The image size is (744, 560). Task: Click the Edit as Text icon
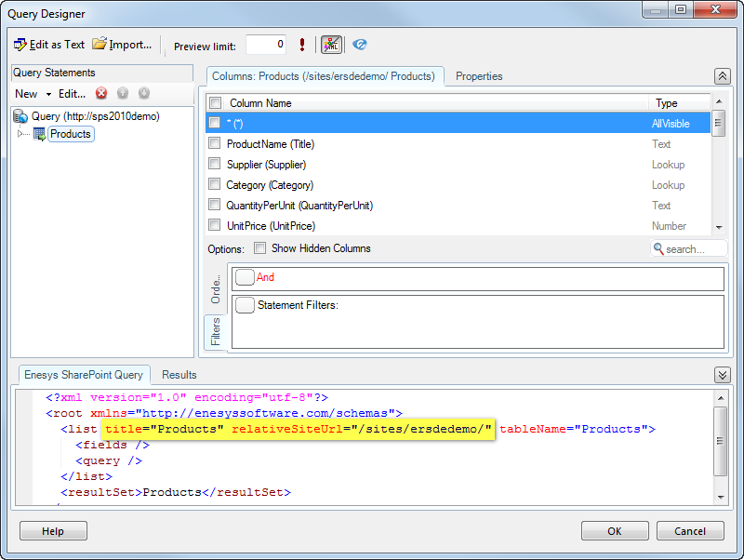20,45
